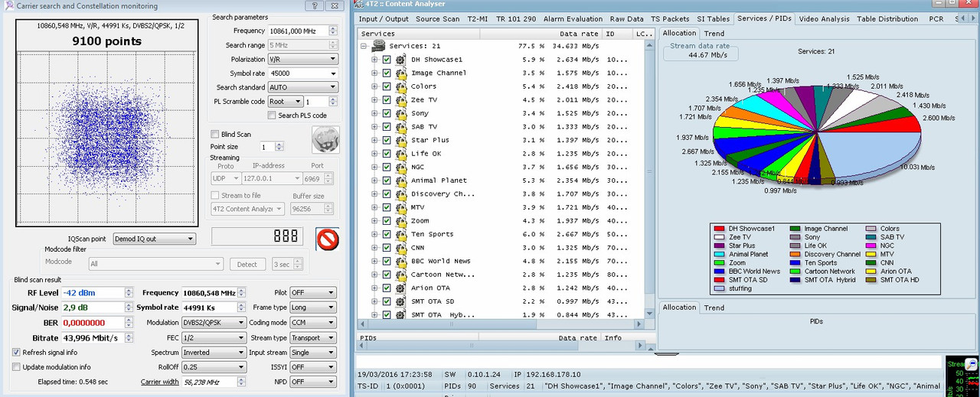This screenshot has height=397, width=980.
Task: Click the Ten Sports service icon
Action: [400, 234]
